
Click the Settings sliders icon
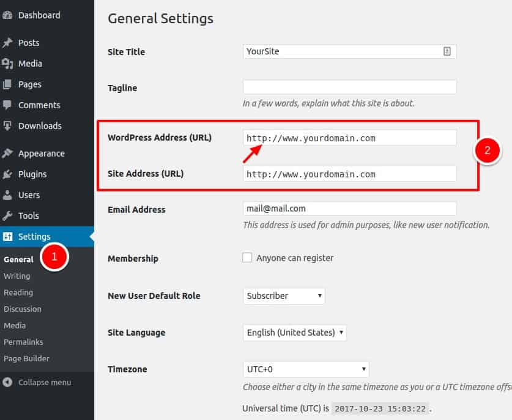[7, 237]
